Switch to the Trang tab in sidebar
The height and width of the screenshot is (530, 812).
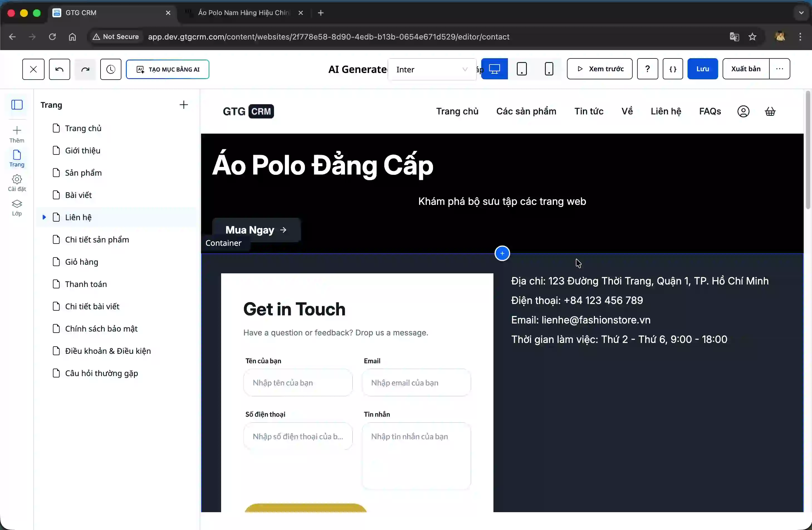(x=17, y=158)
